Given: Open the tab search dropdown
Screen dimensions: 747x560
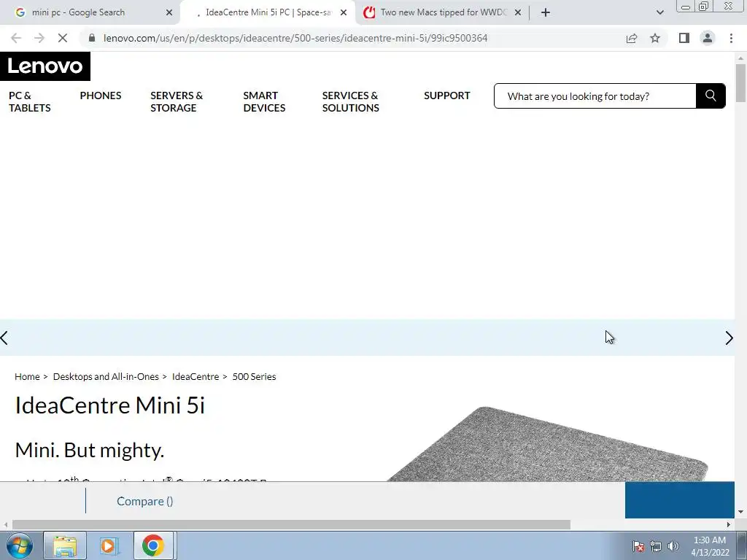Looking at the screenshot, I should [x=659, y=12].
